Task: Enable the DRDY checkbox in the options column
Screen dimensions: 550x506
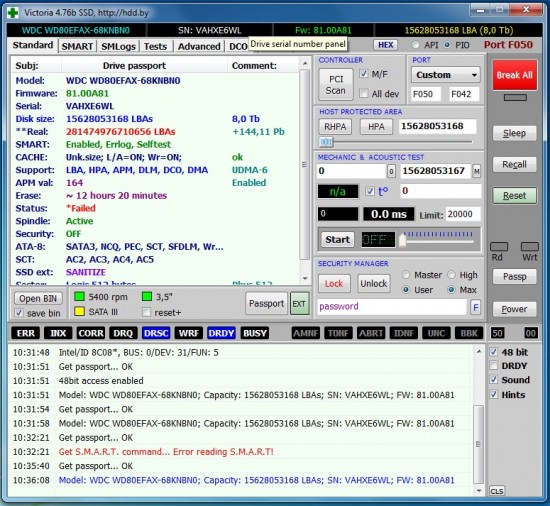Action: tap(494, 365)
